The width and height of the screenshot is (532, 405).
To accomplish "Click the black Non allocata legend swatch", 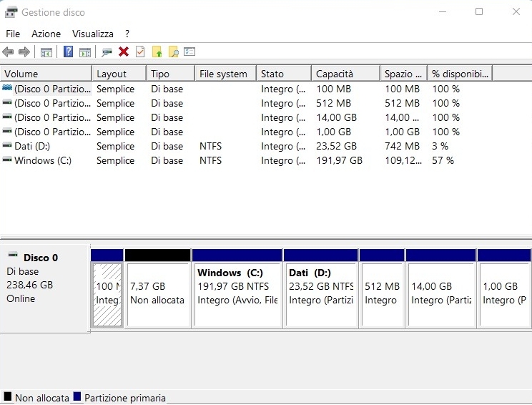I will (7, 396).
